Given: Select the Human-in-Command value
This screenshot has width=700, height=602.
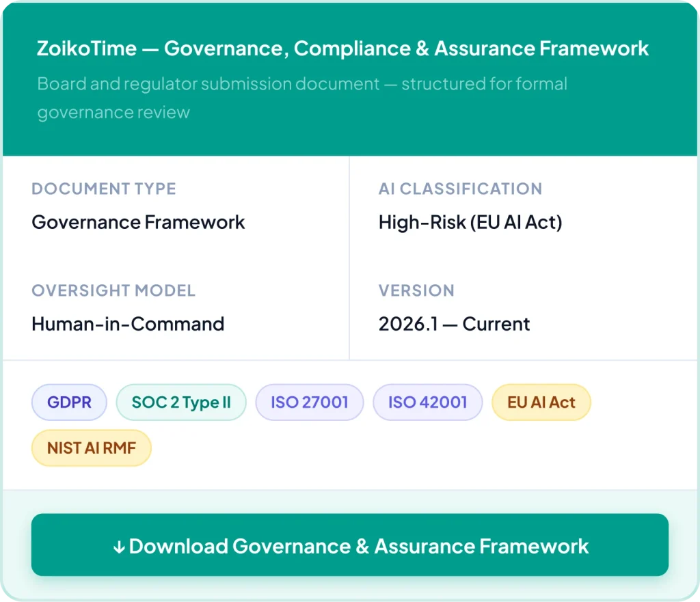Looking at the screenshot, I should coord(128,324).
